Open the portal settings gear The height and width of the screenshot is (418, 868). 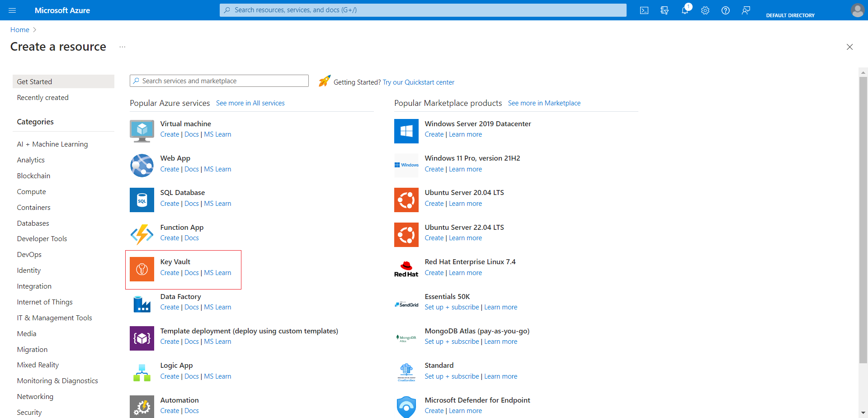(705, 10)
